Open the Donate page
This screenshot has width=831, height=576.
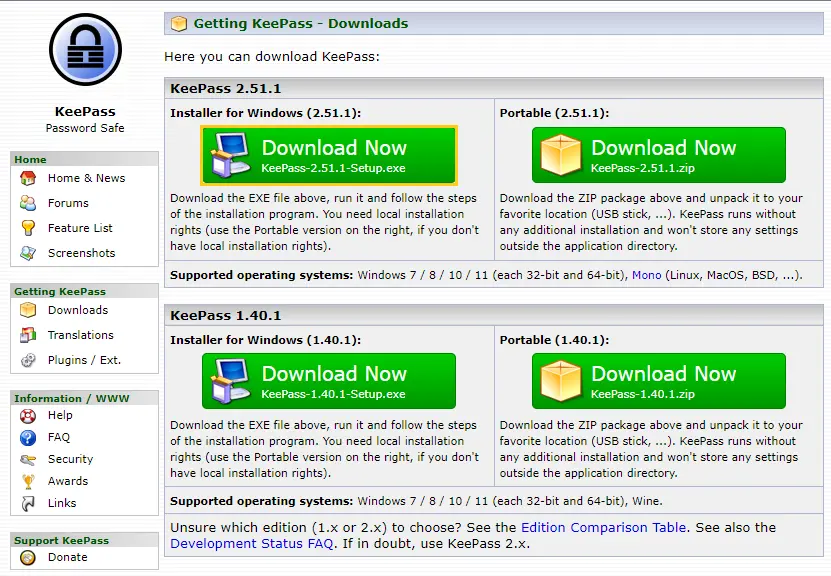pos(67,557)
